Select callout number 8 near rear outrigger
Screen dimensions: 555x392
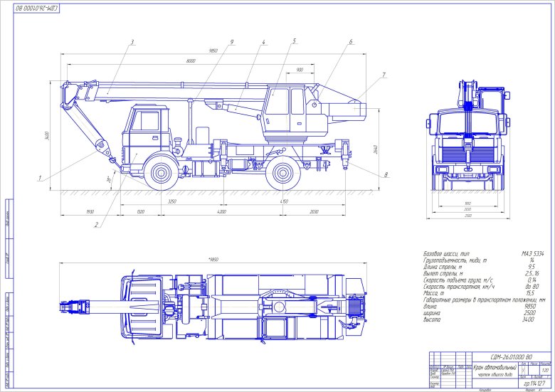click(385, 174)
